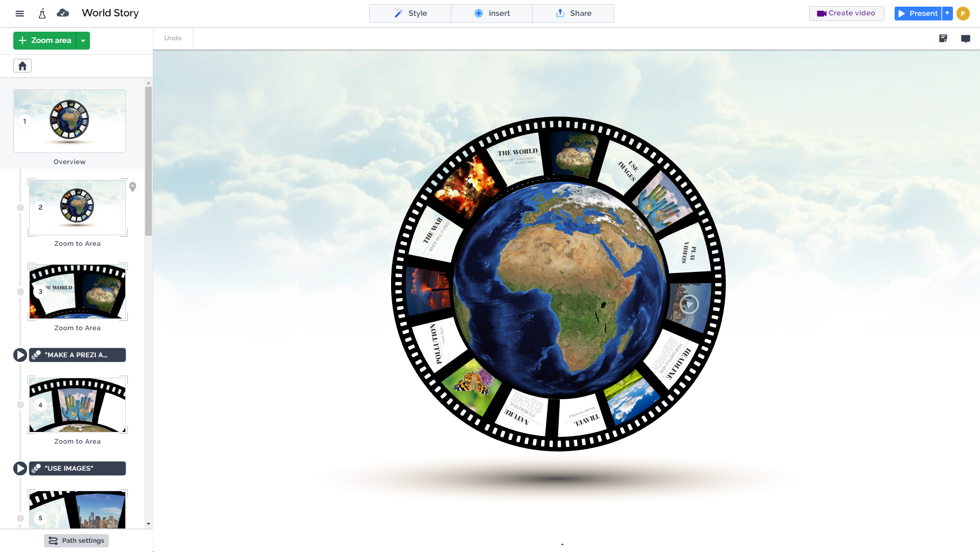Open the main hamburger menu
This screenshot has height=552, width=980.
[19, 13]
